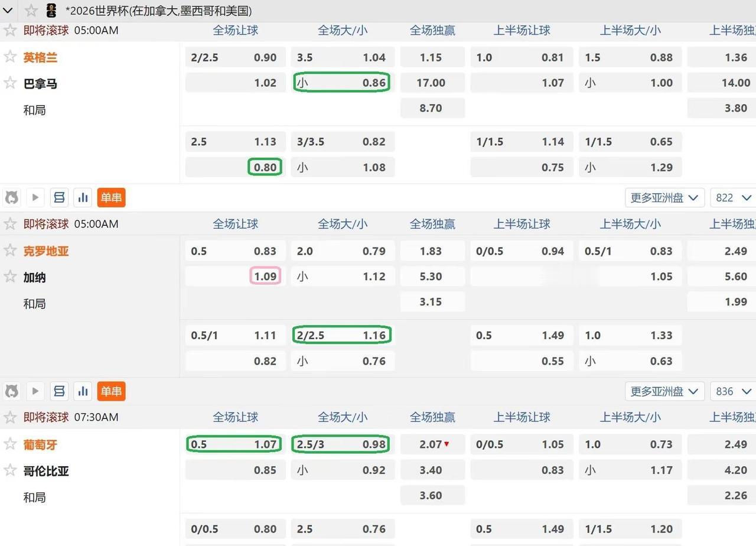Viewport: 756px width, 546px height.
Task: Pick Panama first-half win at 14.00
Action: pos(722,83)
